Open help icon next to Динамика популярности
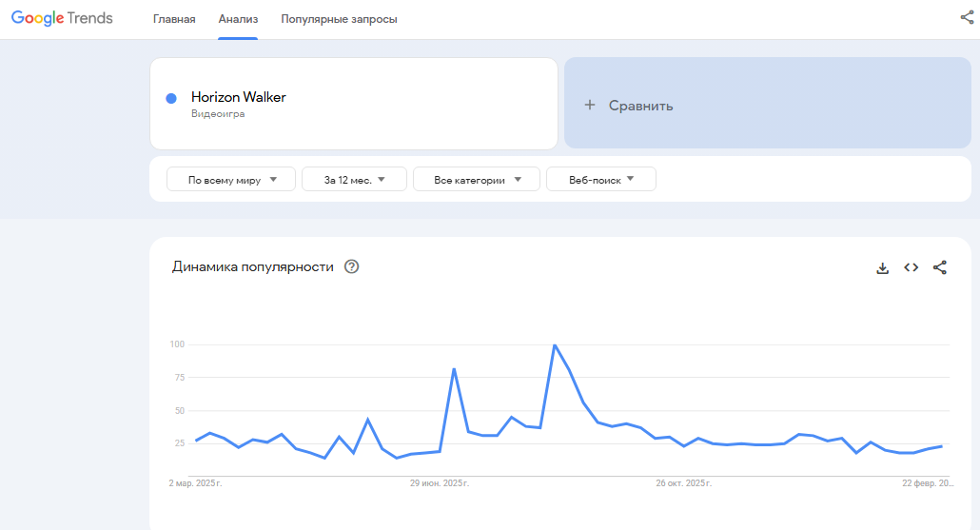This screenshot has width=980, height=530. tap(351, 266)
